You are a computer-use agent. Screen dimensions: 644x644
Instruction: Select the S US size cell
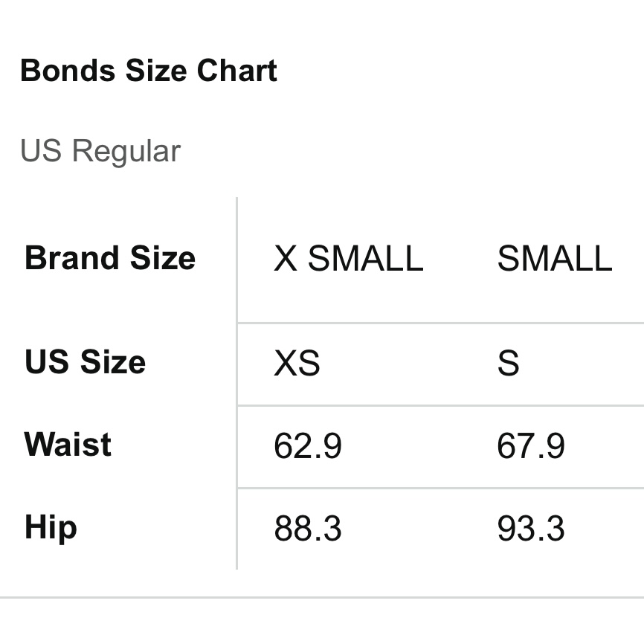[x=508, y=364]
